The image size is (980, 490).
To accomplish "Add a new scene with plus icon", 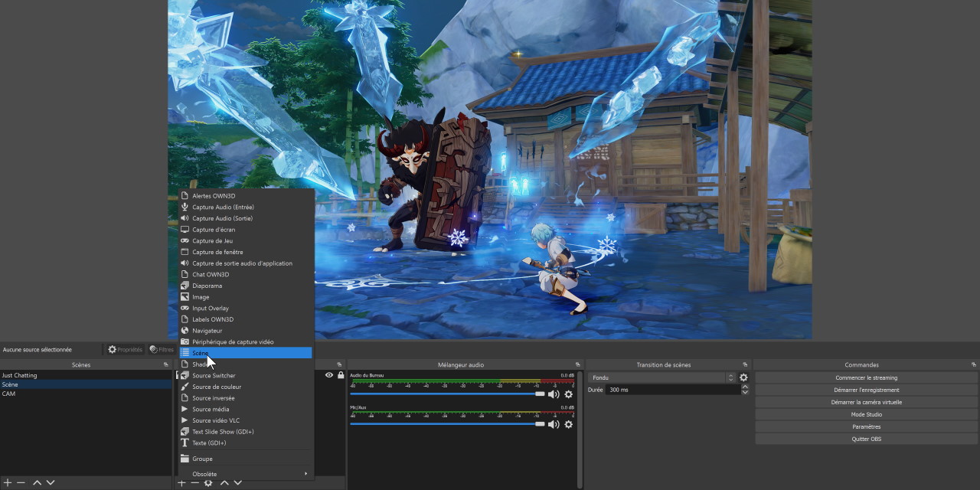I will [x=8, y=482].
